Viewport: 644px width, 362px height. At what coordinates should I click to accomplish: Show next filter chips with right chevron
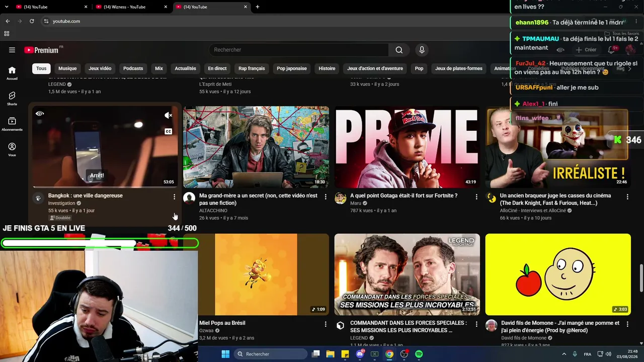(629, 68)
